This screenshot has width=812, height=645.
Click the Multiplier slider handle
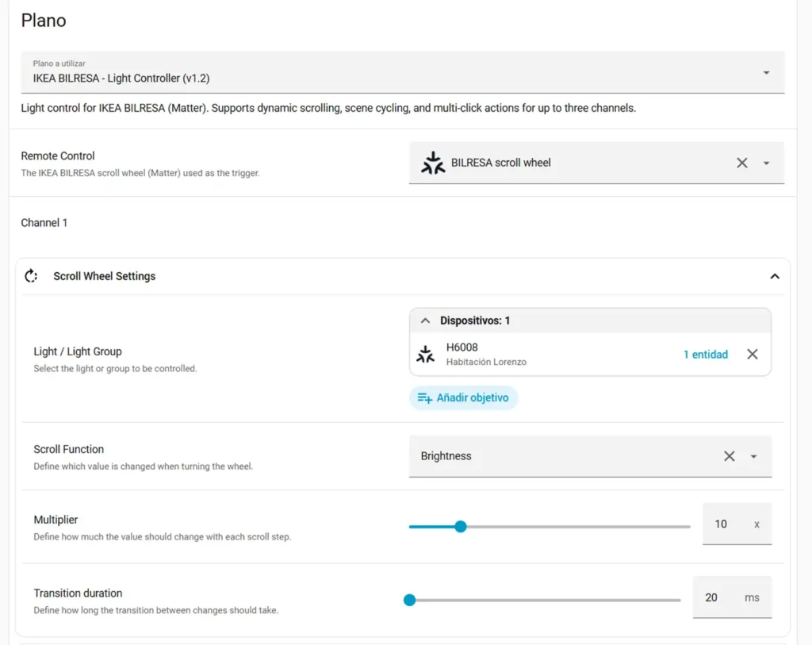pyautogui.click(x=461, y=526)
